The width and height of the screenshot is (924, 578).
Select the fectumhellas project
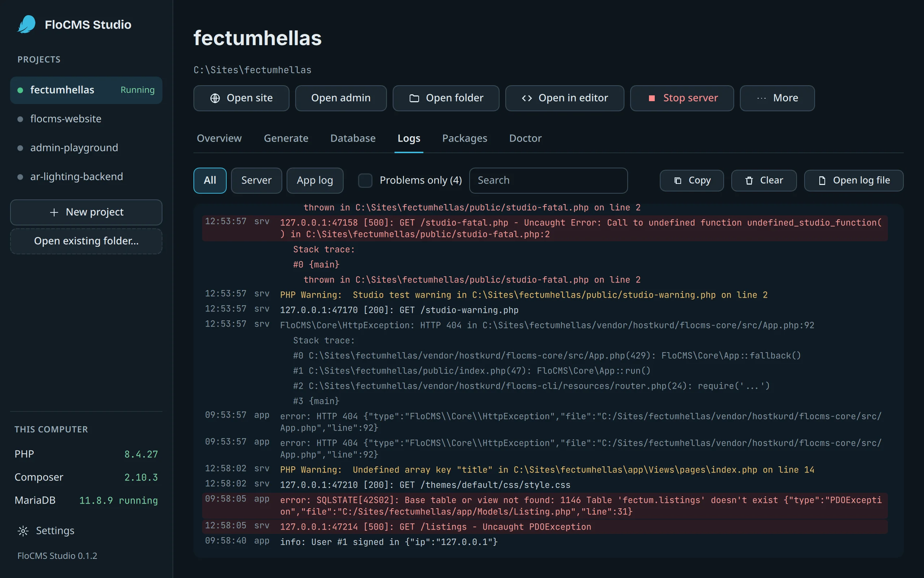pos(86,90)
